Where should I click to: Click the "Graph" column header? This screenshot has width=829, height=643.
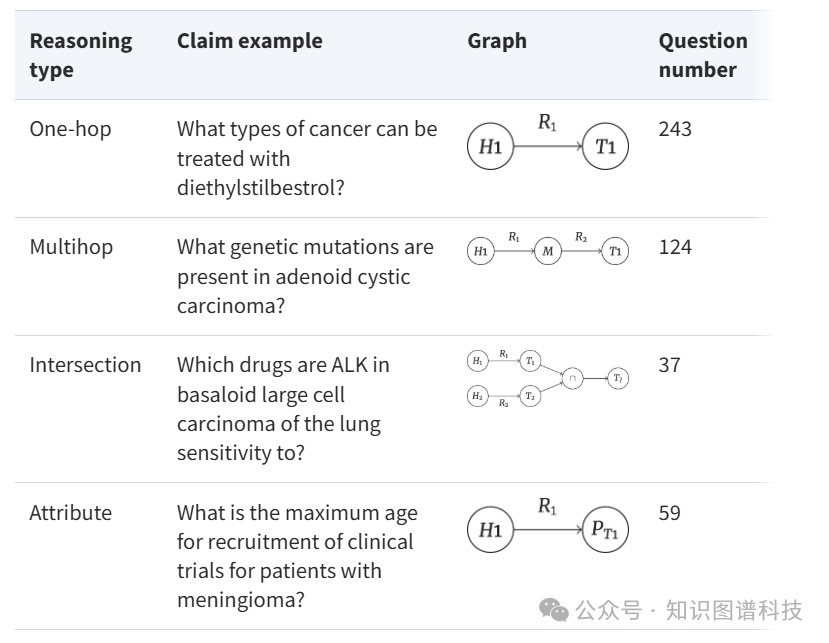point(496,41)
